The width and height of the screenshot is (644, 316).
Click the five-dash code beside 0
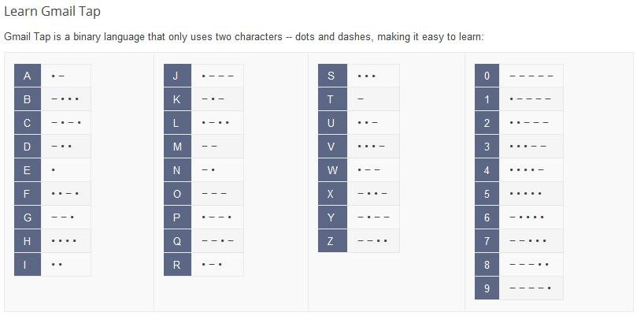(531, 76)
